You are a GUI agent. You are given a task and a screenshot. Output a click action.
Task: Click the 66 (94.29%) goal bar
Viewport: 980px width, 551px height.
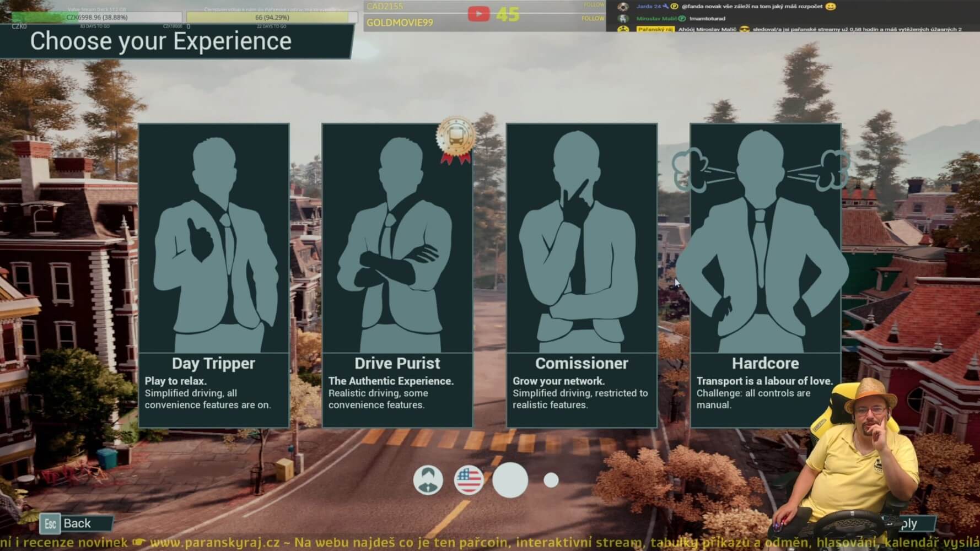272,17
